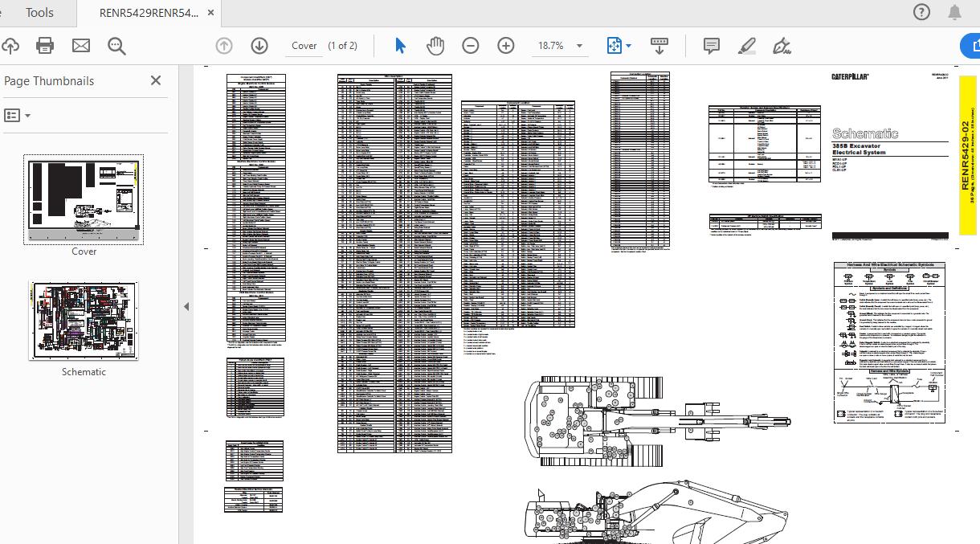The width and height of the screenshot is (980, 544).
Task: Add a comment with the note icon
Action: [x=711, y=46]
